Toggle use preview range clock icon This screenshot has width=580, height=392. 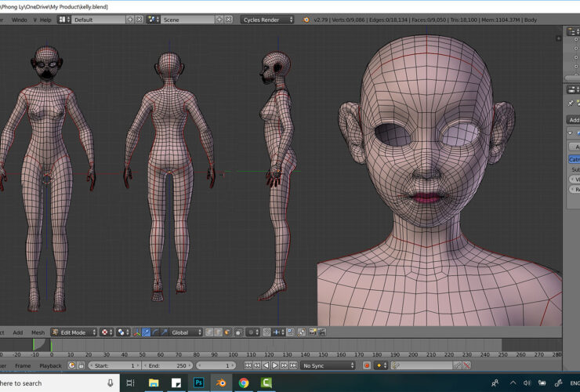click(x=72, y=365)
